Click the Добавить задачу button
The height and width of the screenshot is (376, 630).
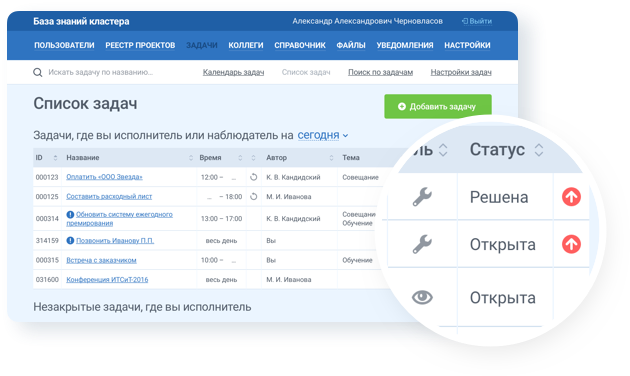click(438, 106)
